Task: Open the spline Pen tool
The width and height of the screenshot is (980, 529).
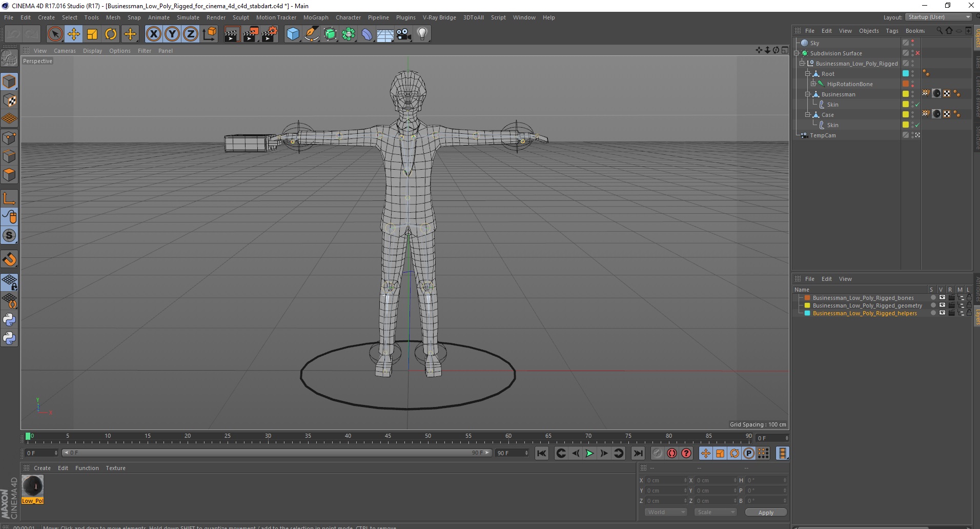Action: 311,34
